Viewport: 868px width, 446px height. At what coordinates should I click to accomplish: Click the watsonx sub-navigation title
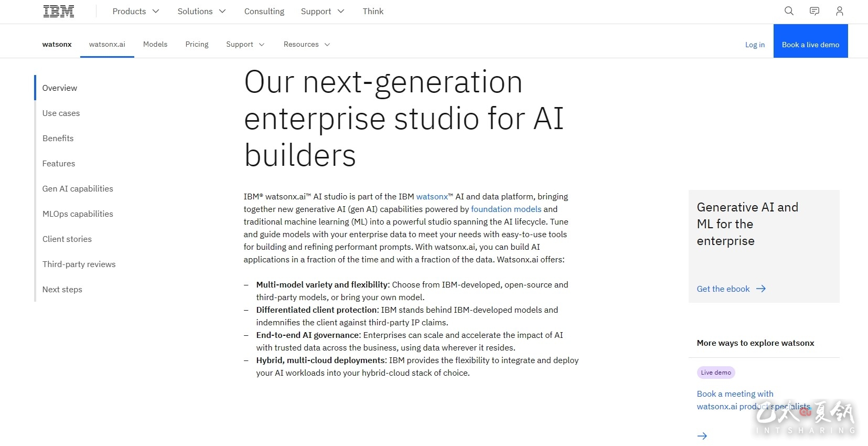click(57, 44)
